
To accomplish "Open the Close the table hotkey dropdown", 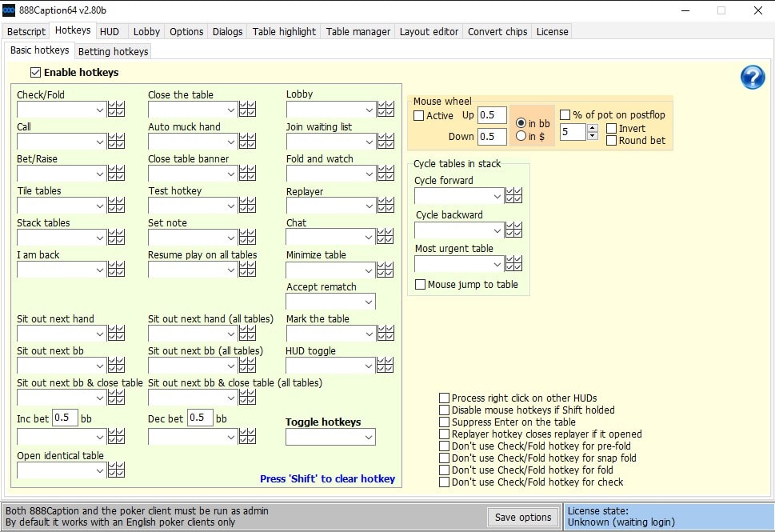I will [x=192, y=110].
